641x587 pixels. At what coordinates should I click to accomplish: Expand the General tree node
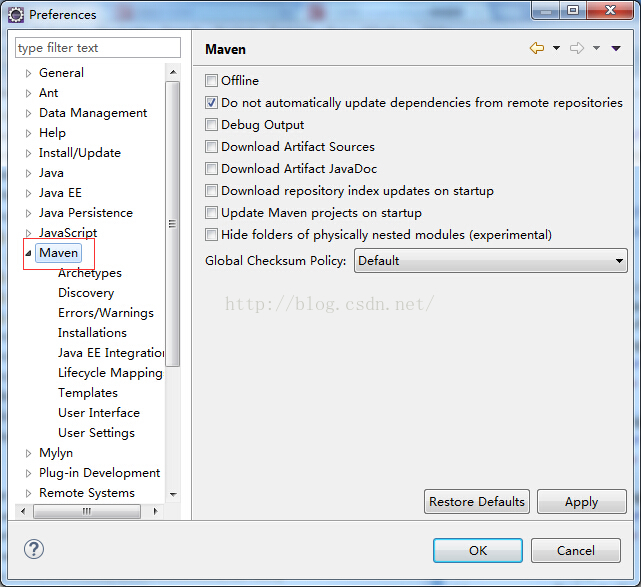[x=28, y=73]
